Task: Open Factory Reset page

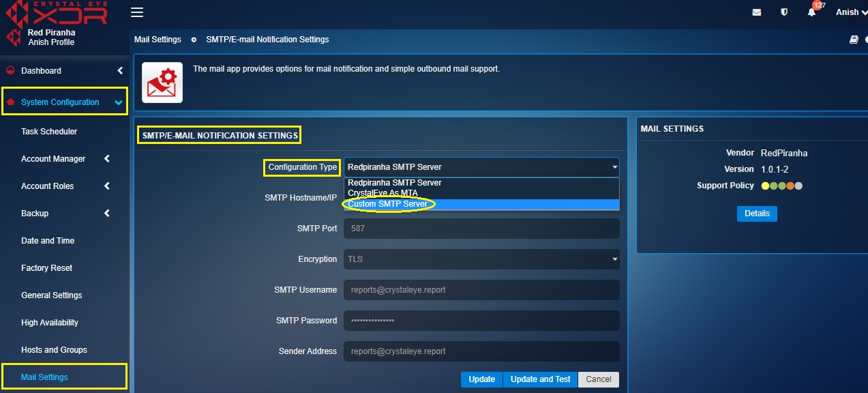Action: click(x=46, y=268)
